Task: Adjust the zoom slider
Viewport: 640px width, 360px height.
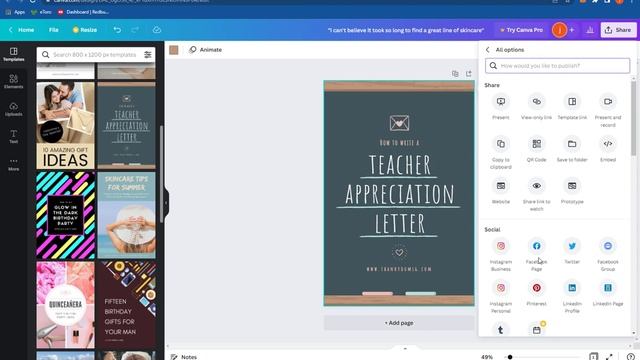Action: click(x=510, y=357)
